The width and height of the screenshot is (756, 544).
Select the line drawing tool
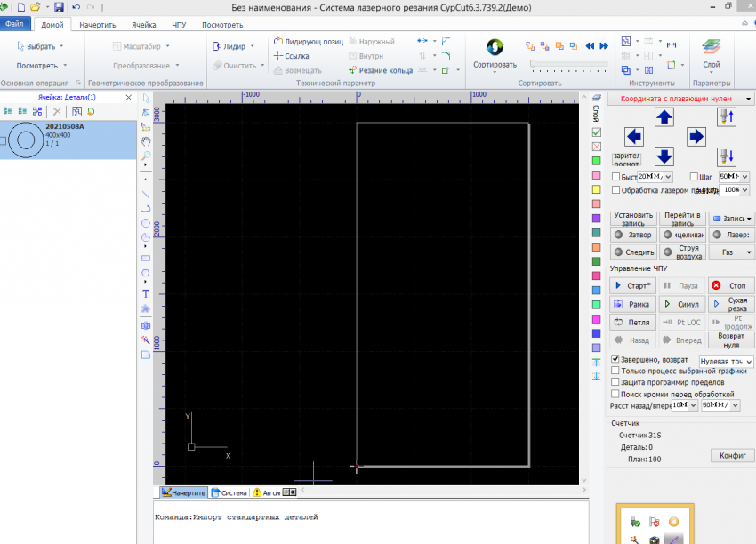pos(146,193)
